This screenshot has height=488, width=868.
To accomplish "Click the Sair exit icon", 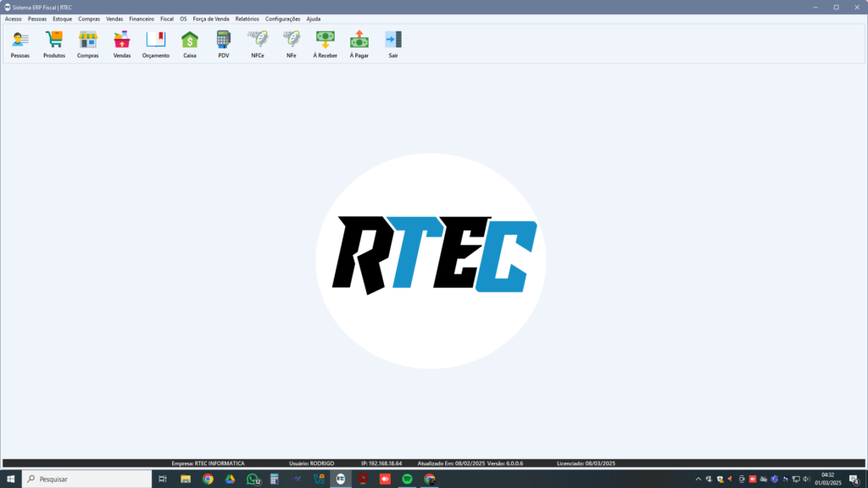I will pyautogui.click(x=393, y=41).
